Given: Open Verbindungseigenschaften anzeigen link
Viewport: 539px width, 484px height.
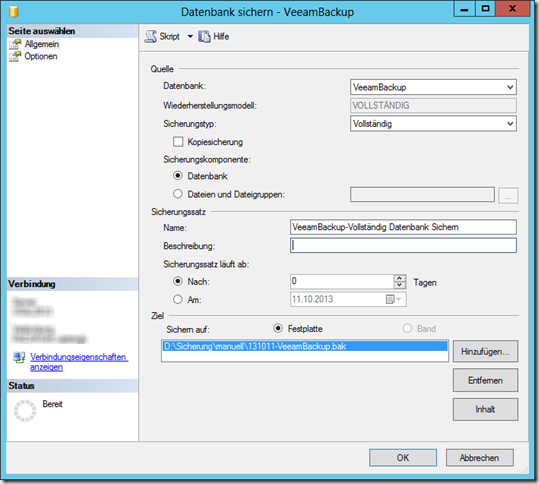Looking at the screenshot, I should click(79, 362).
